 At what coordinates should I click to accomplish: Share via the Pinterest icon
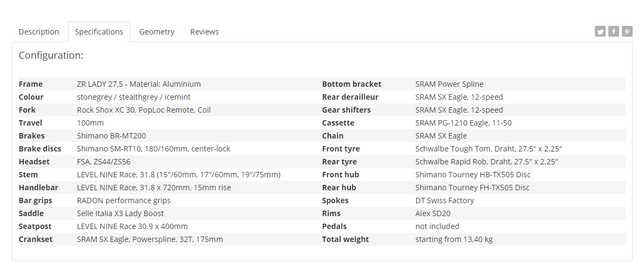[627, 32]
